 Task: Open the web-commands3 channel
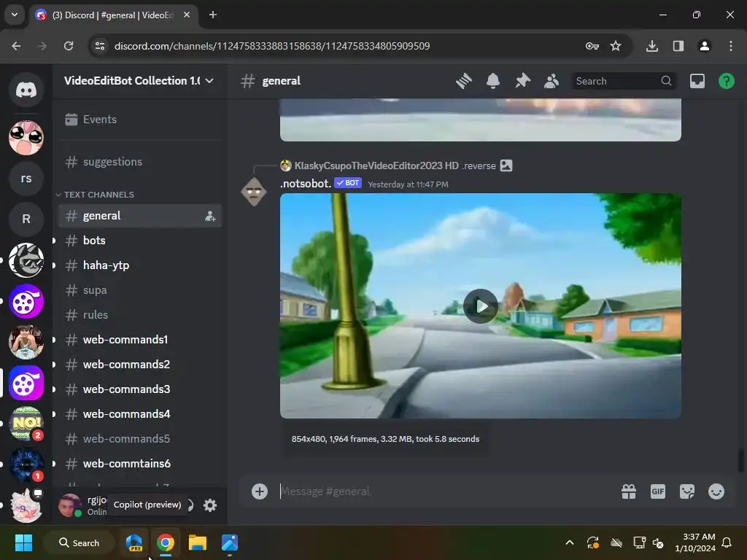pos(139,389)
